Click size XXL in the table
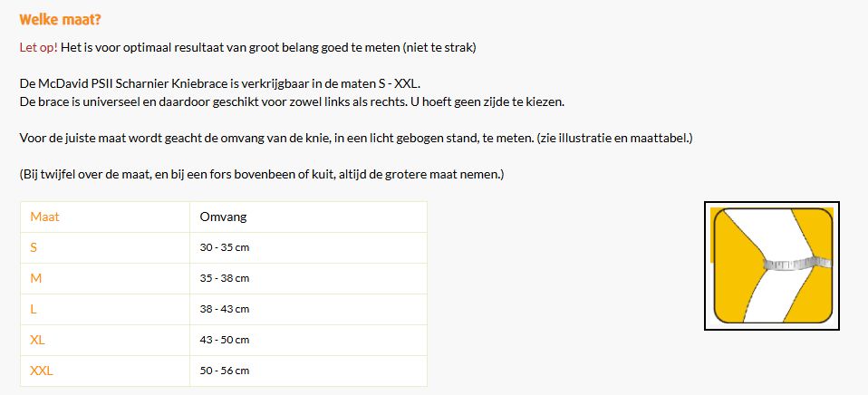 pyautogui.click(x=42, y=371)
